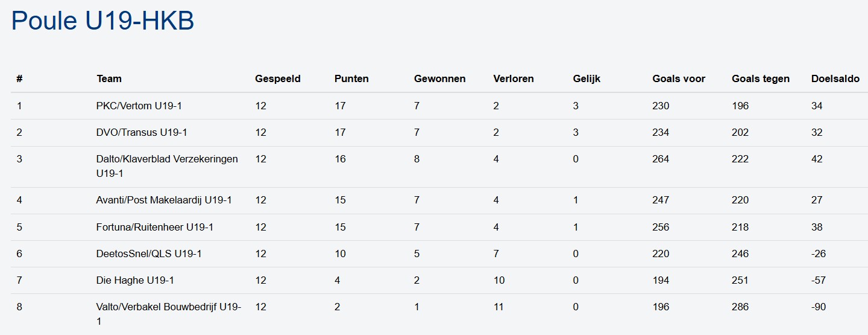
Task: Click the Goals tegen column header
Action: tap(760, 78)
